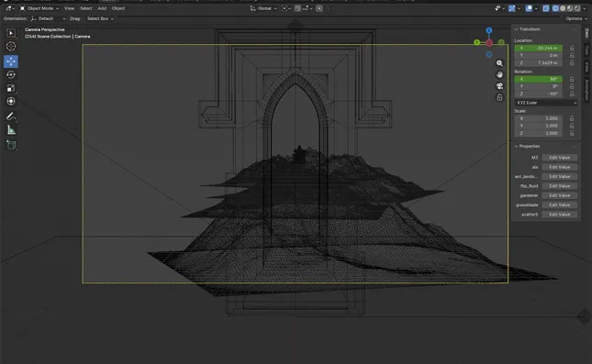592x364 pixels.
Task: Lock the Scale X value
Action: (572, 118)
